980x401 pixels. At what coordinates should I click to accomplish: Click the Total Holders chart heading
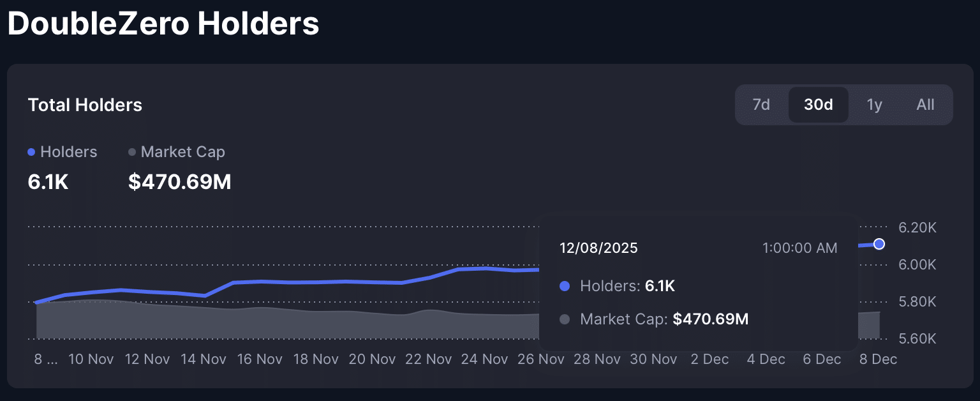85,105
